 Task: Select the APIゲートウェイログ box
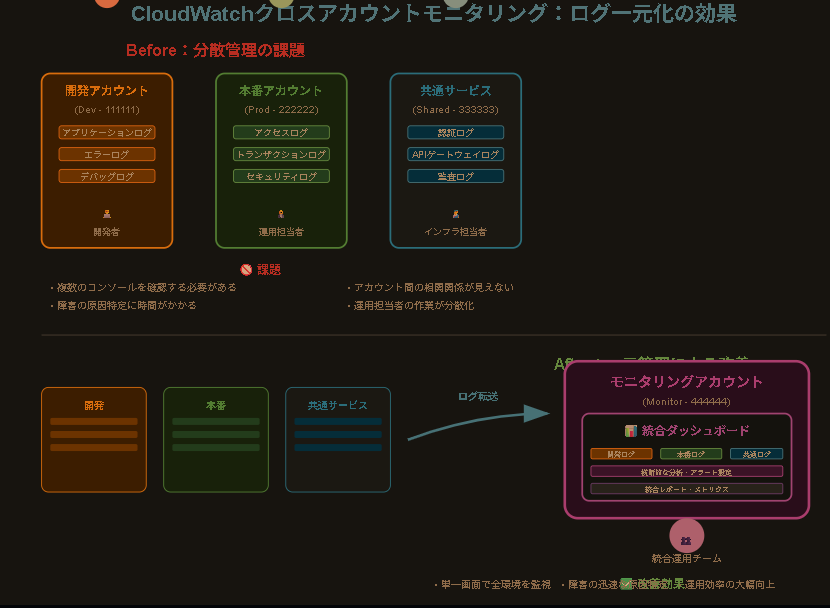point(456,154)
